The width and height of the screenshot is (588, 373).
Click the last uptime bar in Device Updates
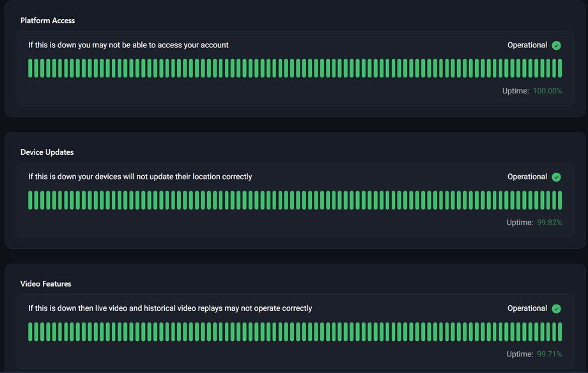click(x=560, y=200)
